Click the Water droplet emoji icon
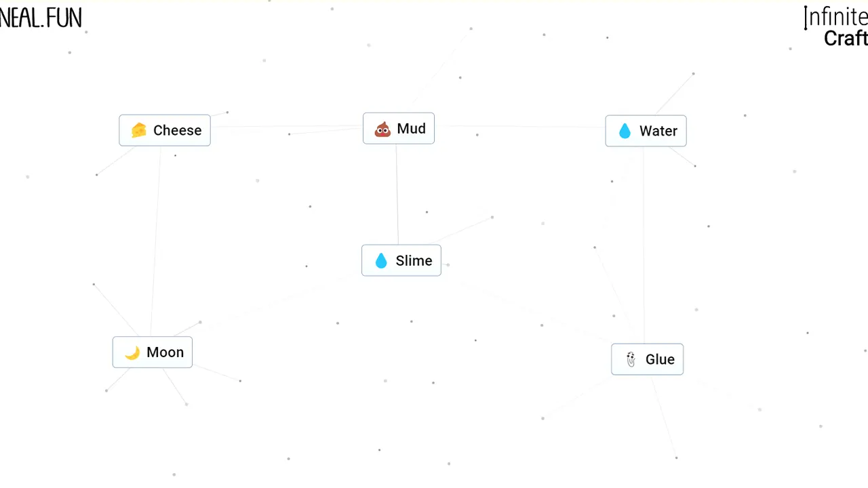Image resolution: width=868 pixels, height=488 pixels. coord(625,131)
